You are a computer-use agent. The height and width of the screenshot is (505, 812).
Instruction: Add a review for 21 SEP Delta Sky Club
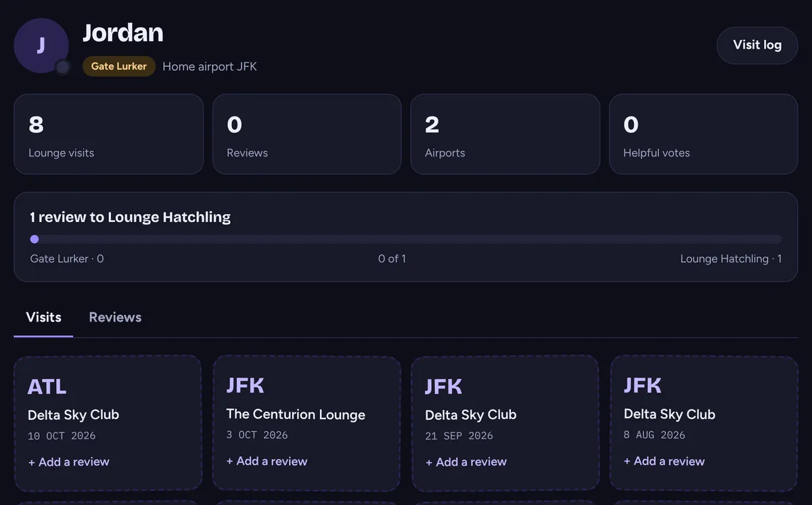tap(466, 462)
